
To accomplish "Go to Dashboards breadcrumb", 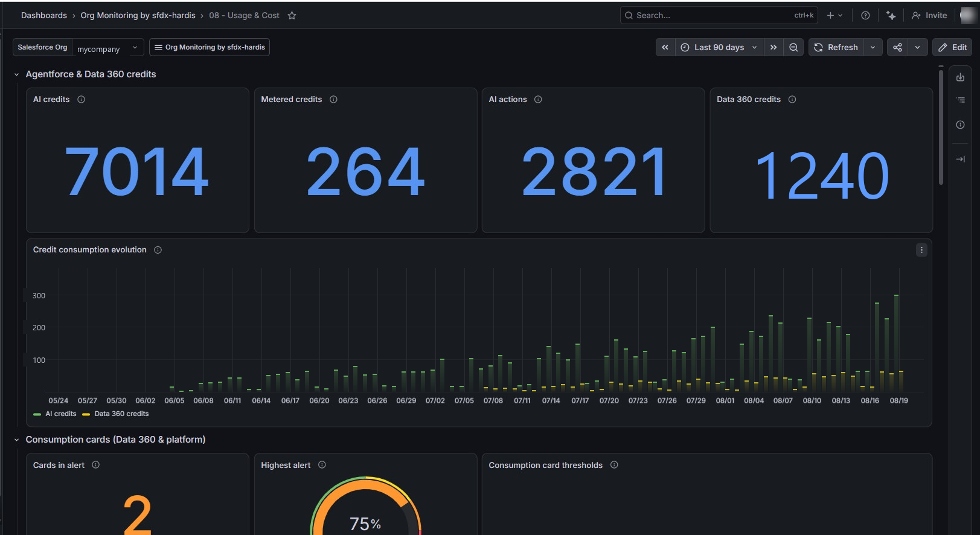I will (x=44, y=16).
